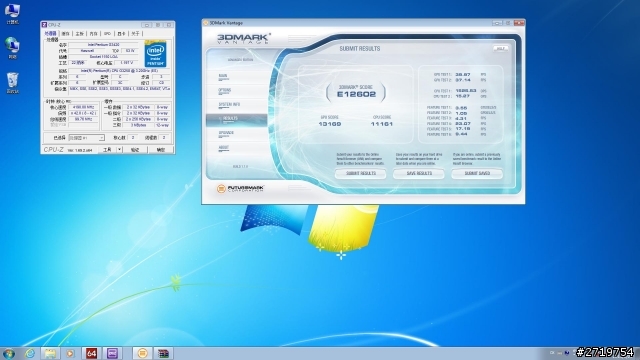Open processor selection dropdown in CPU-Z

[x=87, y=138]
